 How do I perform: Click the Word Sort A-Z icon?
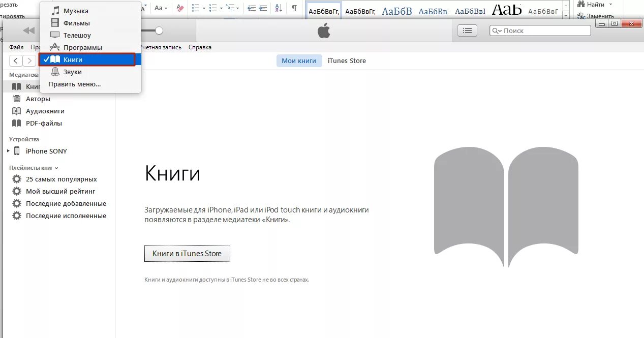click(x=279, y=8)
